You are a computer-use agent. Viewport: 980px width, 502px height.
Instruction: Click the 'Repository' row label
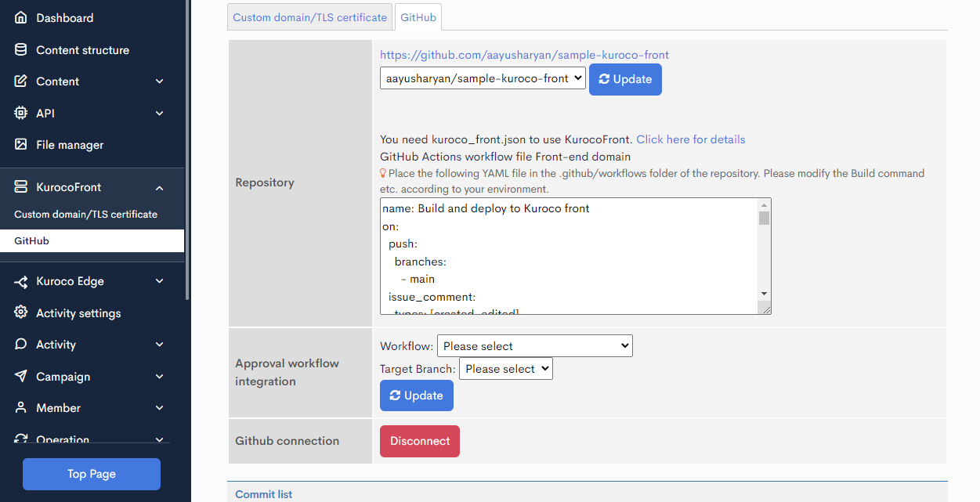pyautogui.click(x=265, y=182)
